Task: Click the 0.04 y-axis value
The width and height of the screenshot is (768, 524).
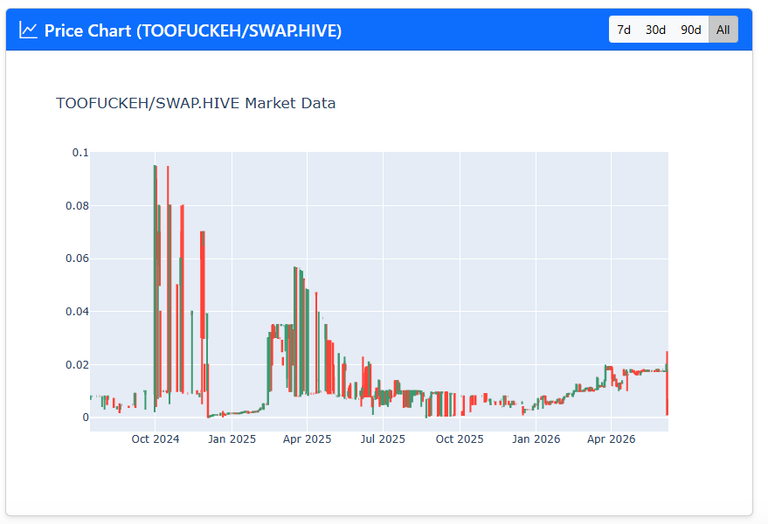Action: [x=77, y=312]
